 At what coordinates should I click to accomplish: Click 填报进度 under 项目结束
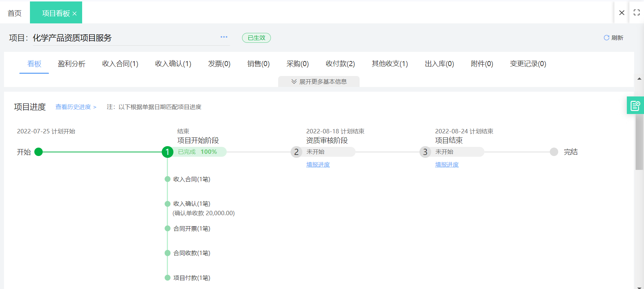[446, 165]
